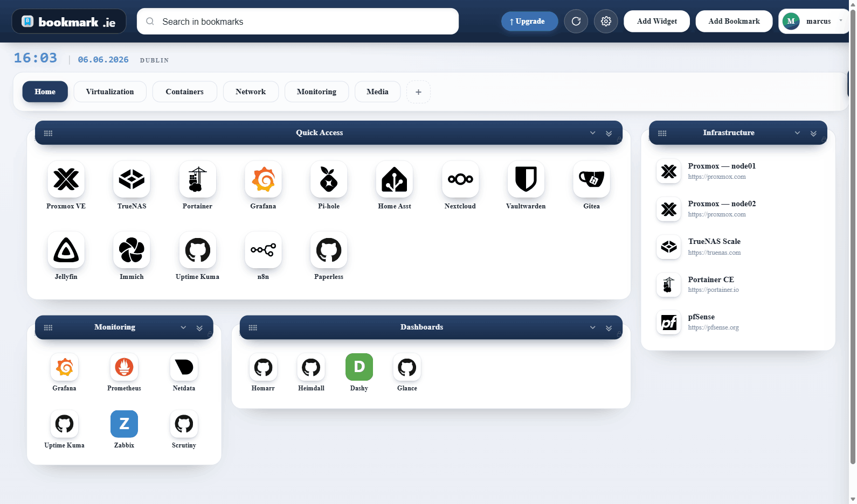The height and width of the screenshot is (504, 857).
Task: Open the Portainer CE link
Action: coord(738,284)
